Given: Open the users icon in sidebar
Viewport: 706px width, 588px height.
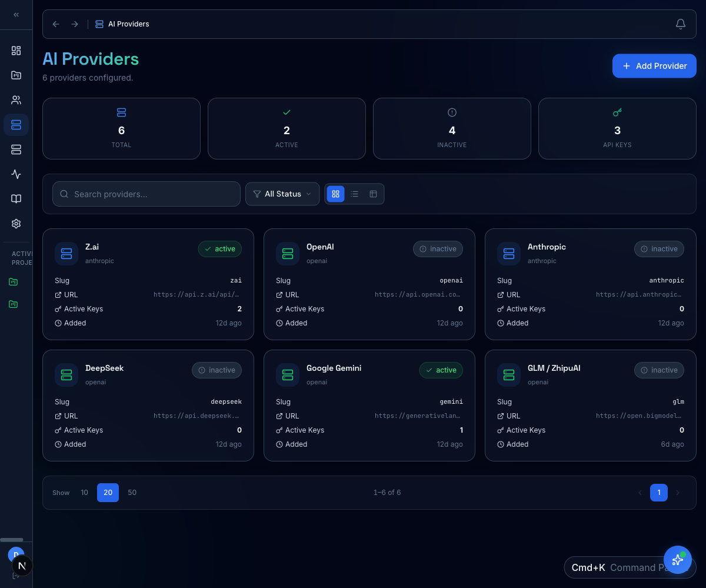Looking at the screenshot, I should pos(16,100).
